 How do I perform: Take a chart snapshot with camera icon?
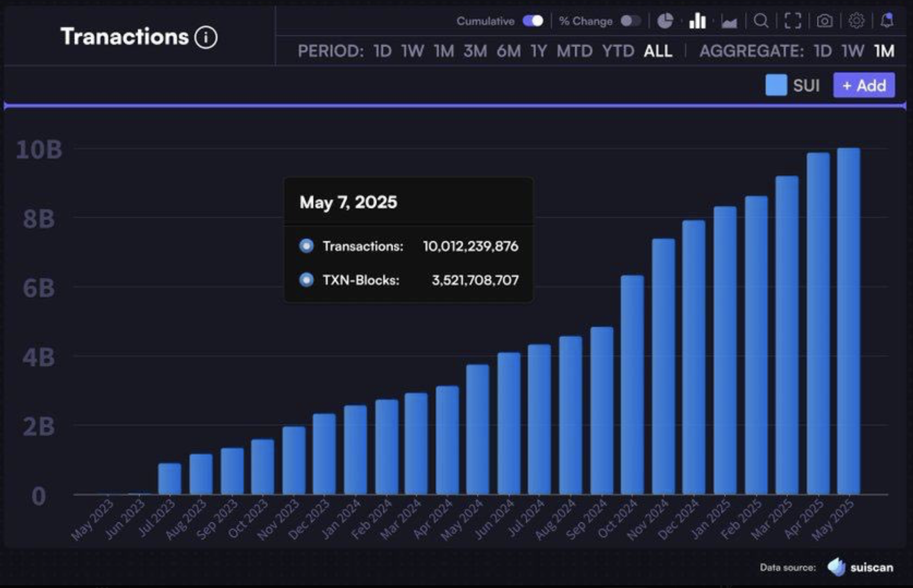pos(824,21)
